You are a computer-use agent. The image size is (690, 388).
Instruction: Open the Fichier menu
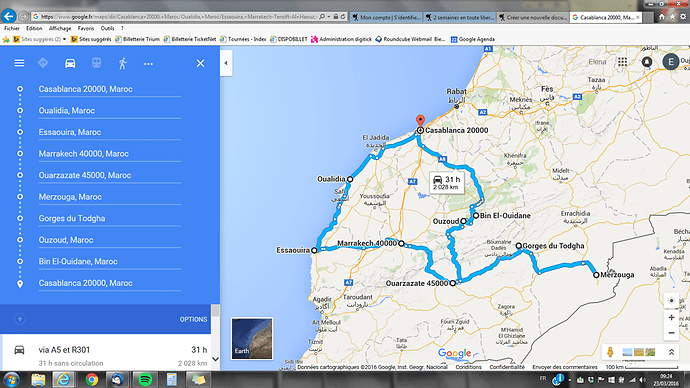tap(12, 29)
